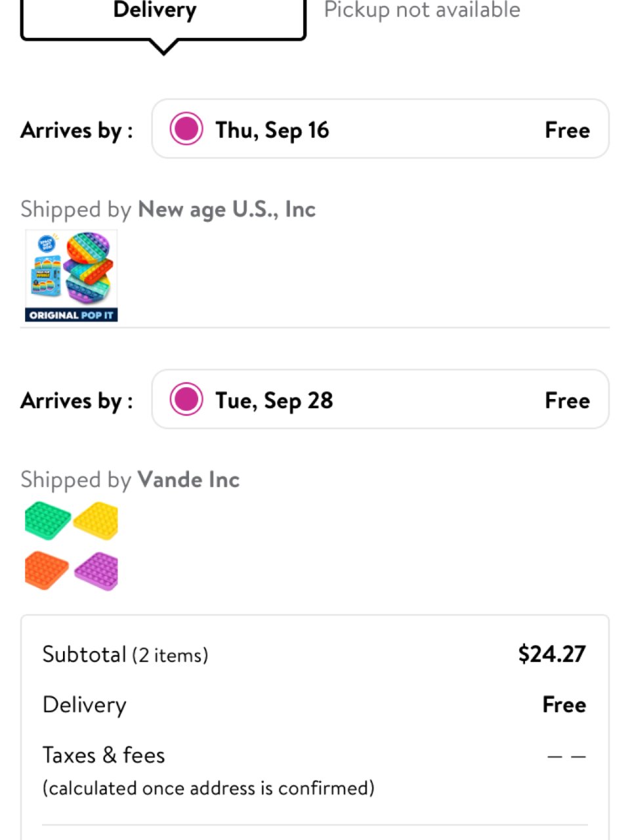Click the purple square popper image
The height and width of the screenshot is (840, 630).
tap(96, 571)
